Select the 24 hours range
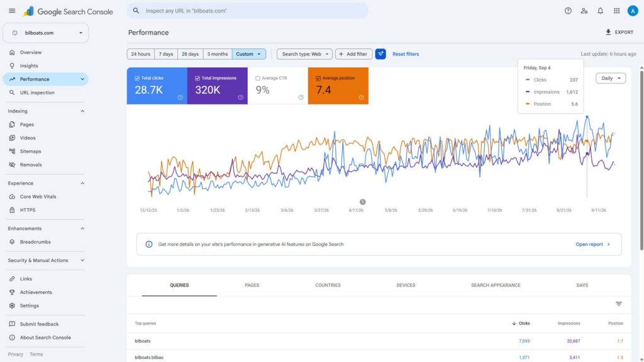 [x=140, y=54]
